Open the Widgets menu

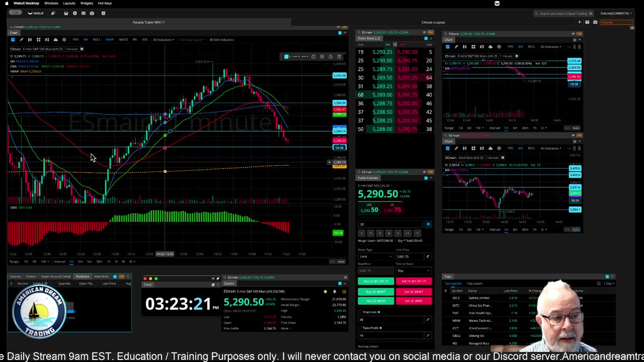(x=87, y=3)
